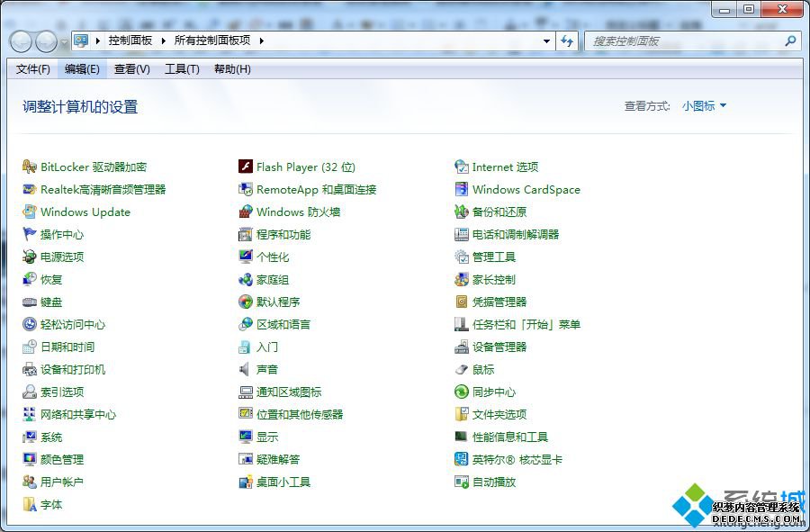Open the RemoteApp 和桌面连接 link

316,190
